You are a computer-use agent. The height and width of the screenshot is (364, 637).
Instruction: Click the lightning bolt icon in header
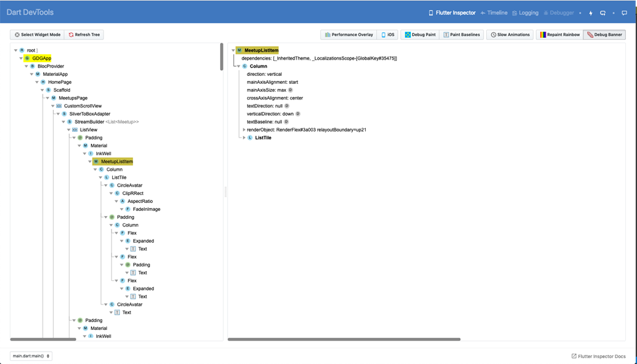point(590,13)
